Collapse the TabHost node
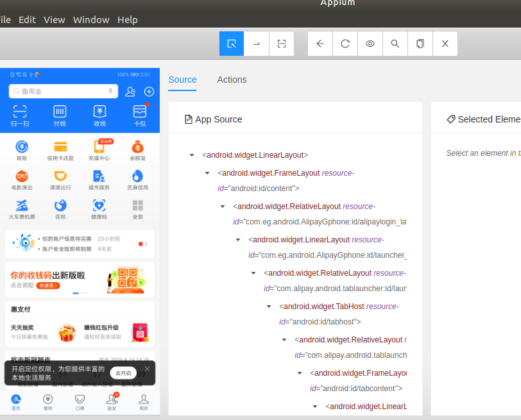Image resolution: width=521 pixels, height=420 pixels. [x=269, y=307]
